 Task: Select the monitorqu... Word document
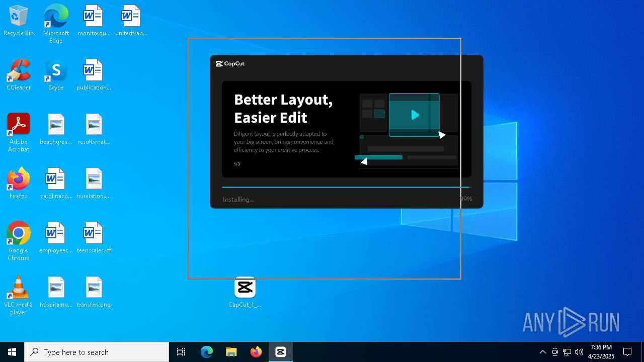[x=94, y=21]
